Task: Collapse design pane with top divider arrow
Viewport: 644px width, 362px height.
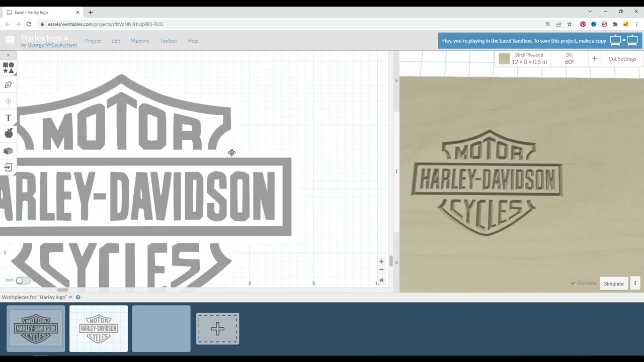Action: pos(396,81)
